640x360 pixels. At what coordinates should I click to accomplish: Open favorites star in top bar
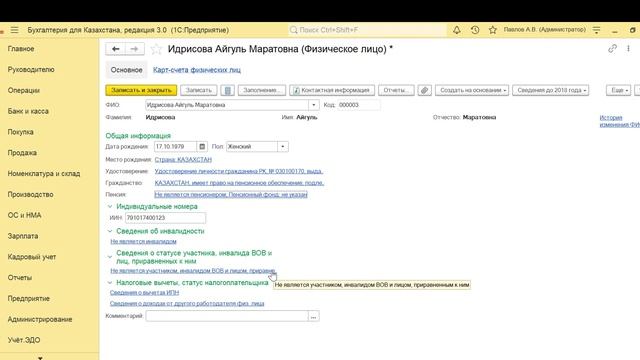pos(493,30)
